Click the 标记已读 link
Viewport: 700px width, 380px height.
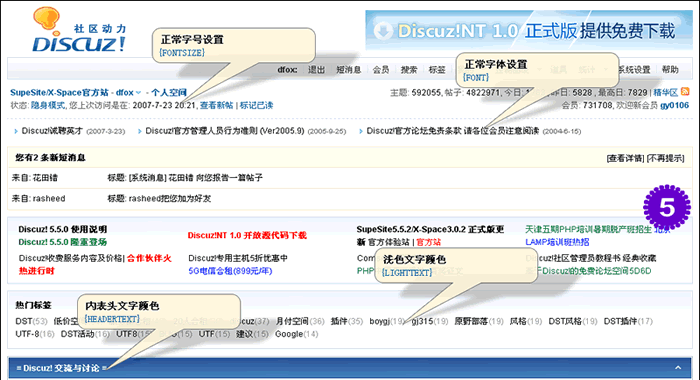256,105
